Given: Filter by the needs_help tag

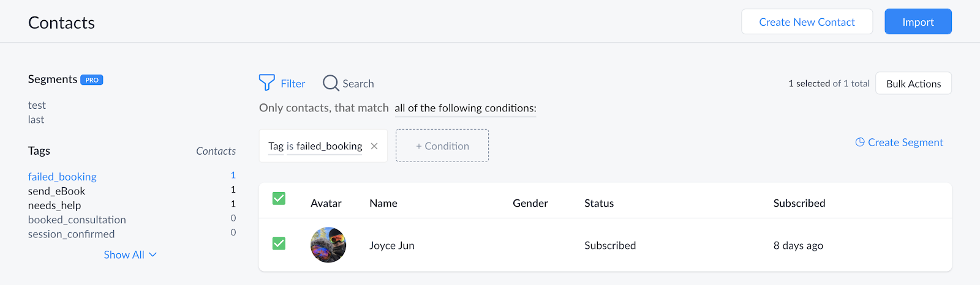Looking at the screenshot, I should pyautogui.click(x=55, y=205).
